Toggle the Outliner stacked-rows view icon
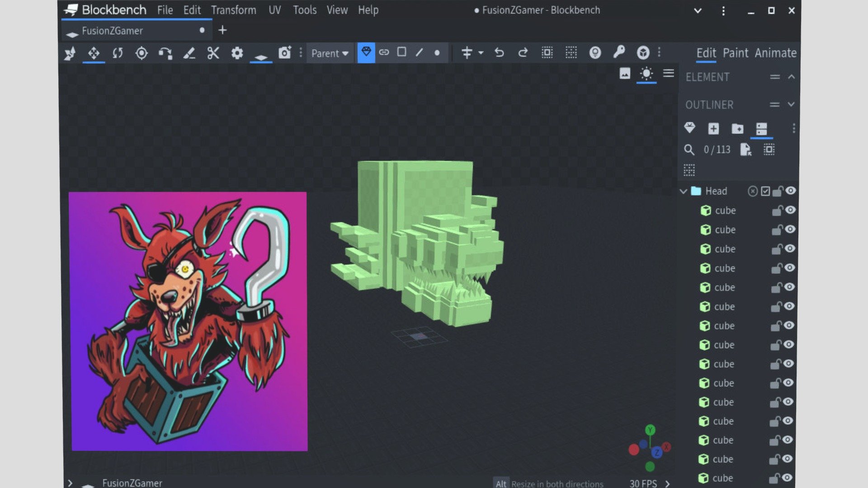868x488 pixels. (761, 129)
